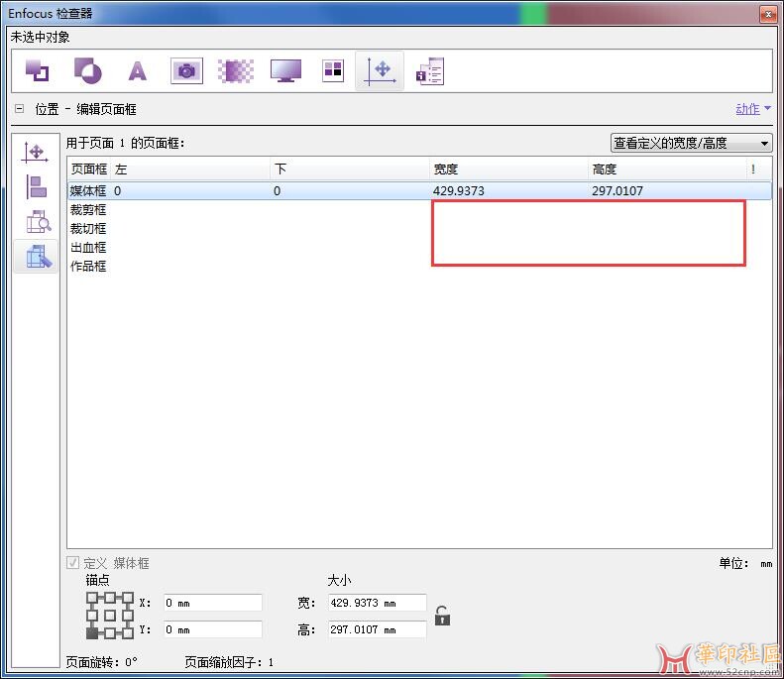This screenshot has width=784, height=679.
Task: Click the '!' warning column header
Action: coord(759,169)
